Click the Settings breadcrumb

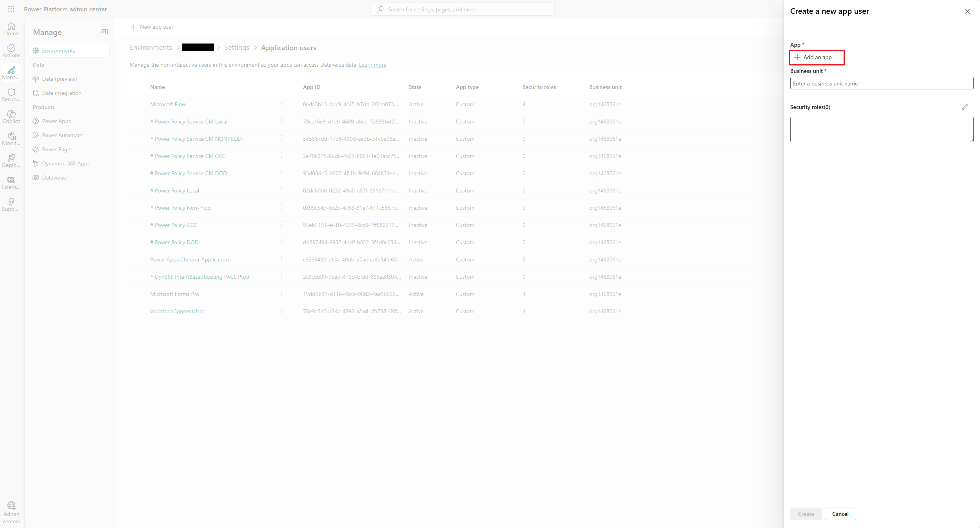(x=236, y=47)
